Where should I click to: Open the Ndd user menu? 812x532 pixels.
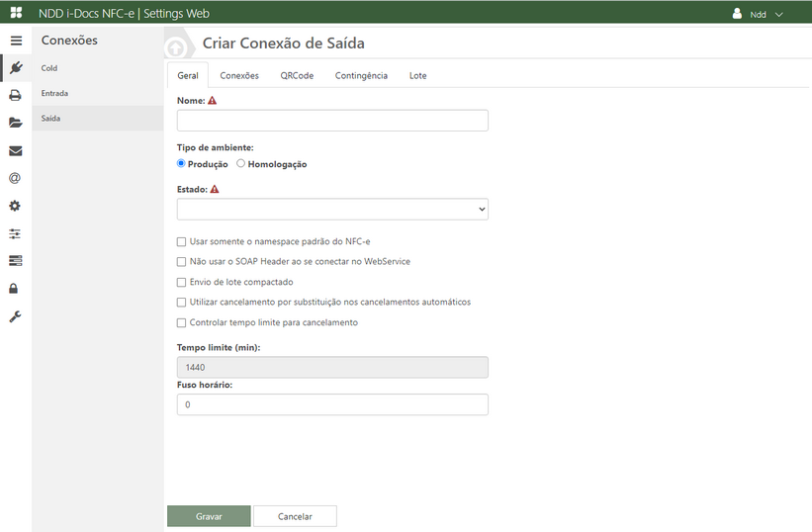(x=758, y=15)
